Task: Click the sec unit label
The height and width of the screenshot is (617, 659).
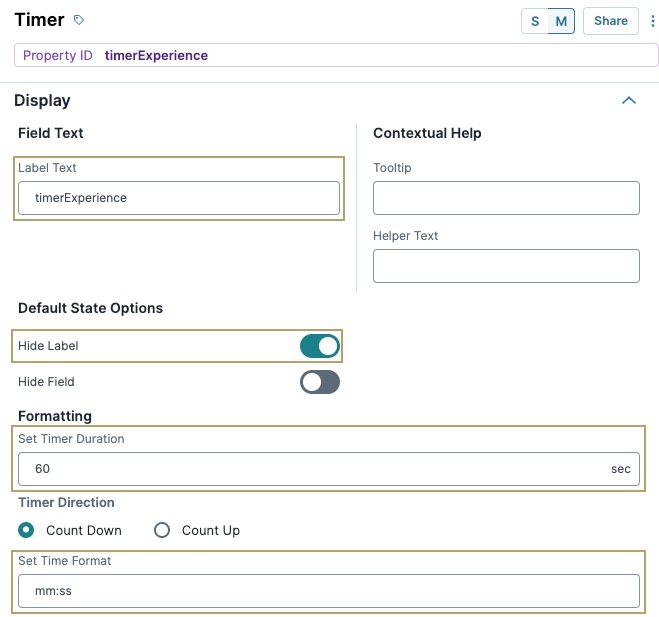Action: (x=621, y=469)
